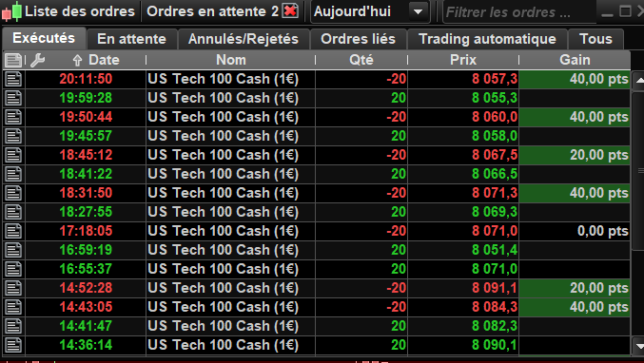Click the list icon in column header
644x363 pixels.
(x=13, y=60)
